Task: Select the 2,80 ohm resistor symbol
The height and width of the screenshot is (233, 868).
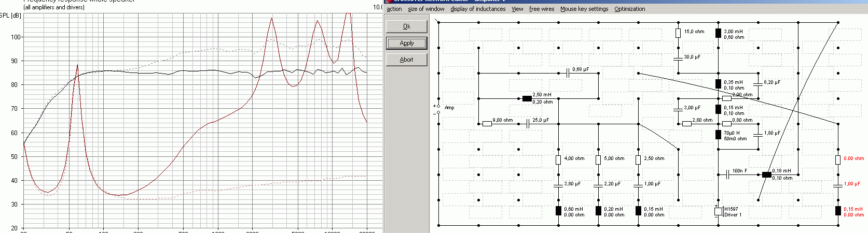Action: tap(687, 124)
